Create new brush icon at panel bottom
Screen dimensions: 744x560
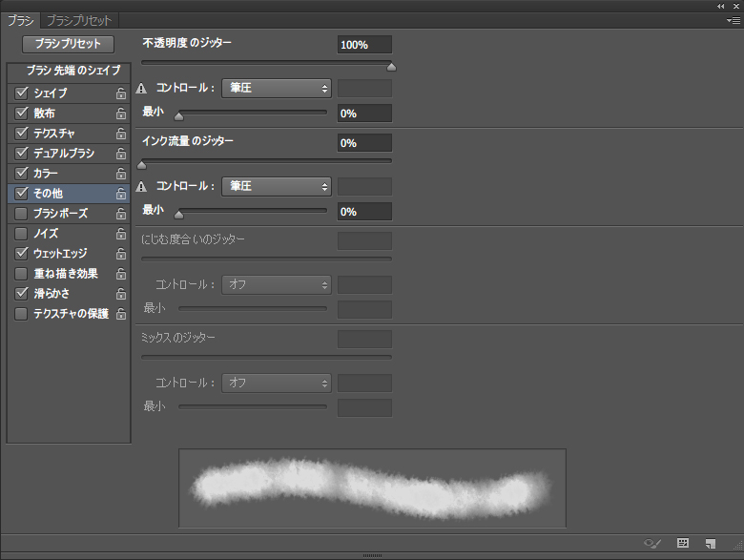point(711,544)
